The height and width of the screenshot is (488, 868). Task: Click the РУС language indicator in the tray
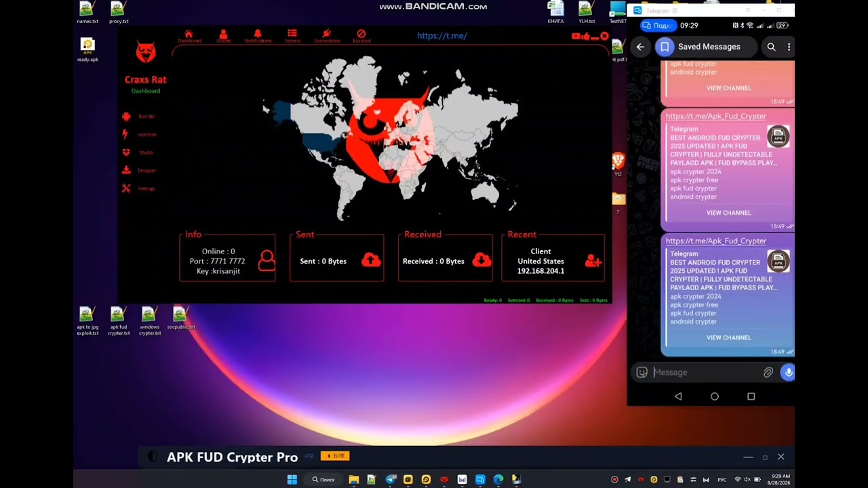[722, 480]
